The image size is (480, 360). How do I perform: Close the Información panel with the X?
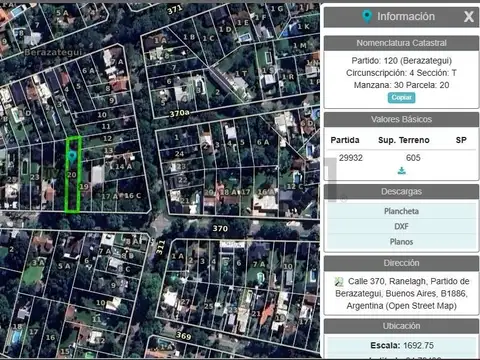[469, 16]
